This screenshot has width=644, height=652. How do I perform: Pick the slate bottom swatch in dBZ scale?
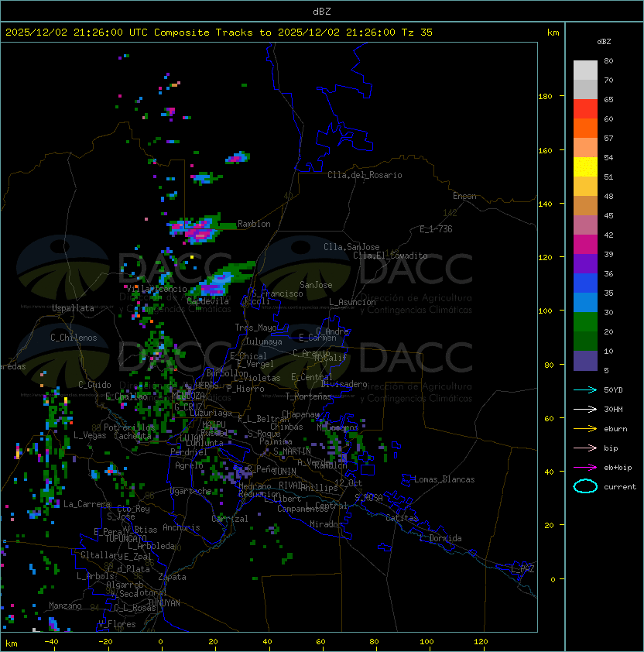coord(585,361)
